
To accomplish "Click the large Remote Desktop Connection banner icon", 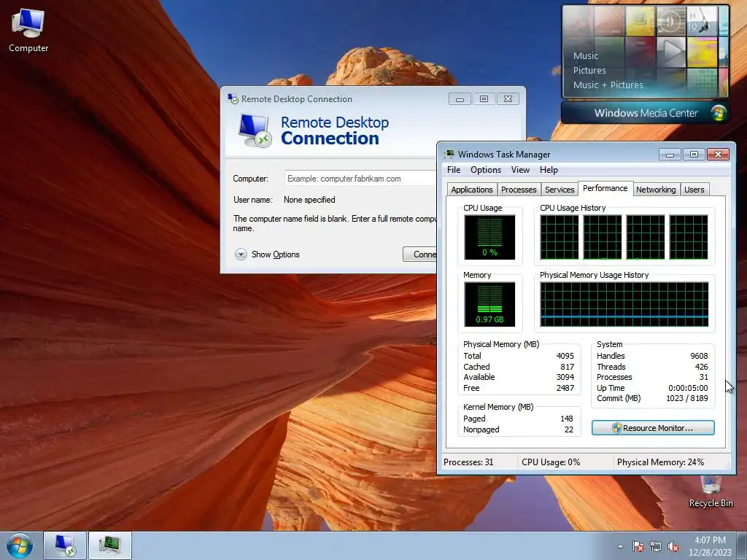I will point(255,131).
